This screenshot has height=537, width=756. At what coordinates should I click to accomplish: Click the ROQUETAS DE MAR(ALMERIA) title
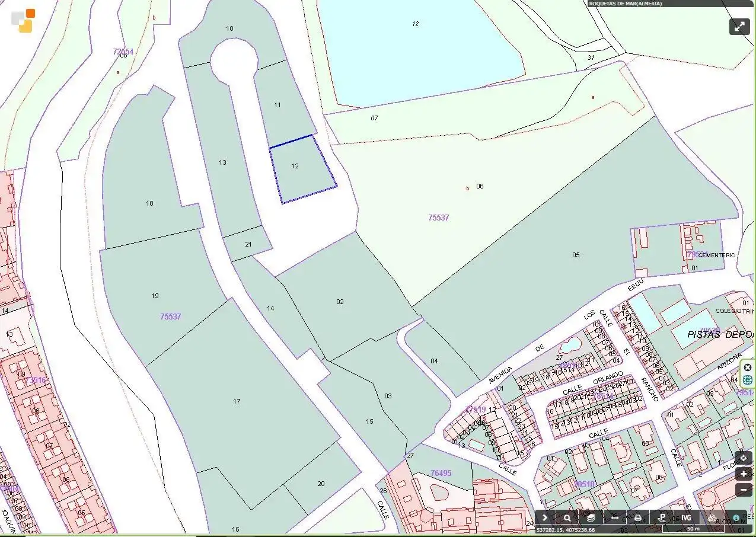626,4
